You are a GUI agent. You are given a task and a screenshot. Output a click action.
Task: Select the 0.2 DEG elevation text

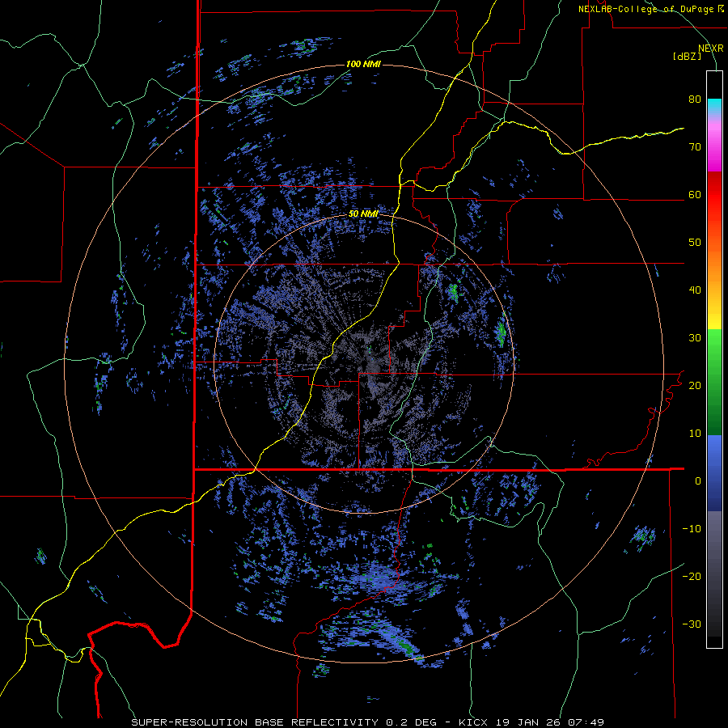point(412,722)
